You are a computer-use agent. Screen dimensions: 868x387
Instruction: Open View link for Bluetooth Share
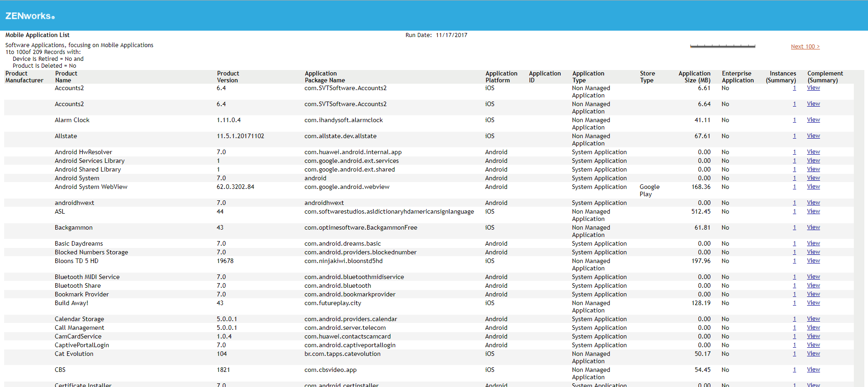[813, 285]
